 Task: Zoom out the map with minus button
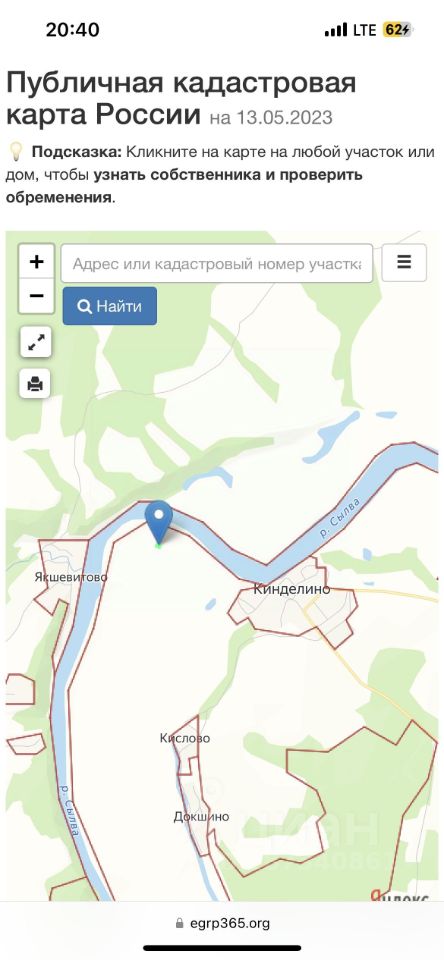(36, 296)
